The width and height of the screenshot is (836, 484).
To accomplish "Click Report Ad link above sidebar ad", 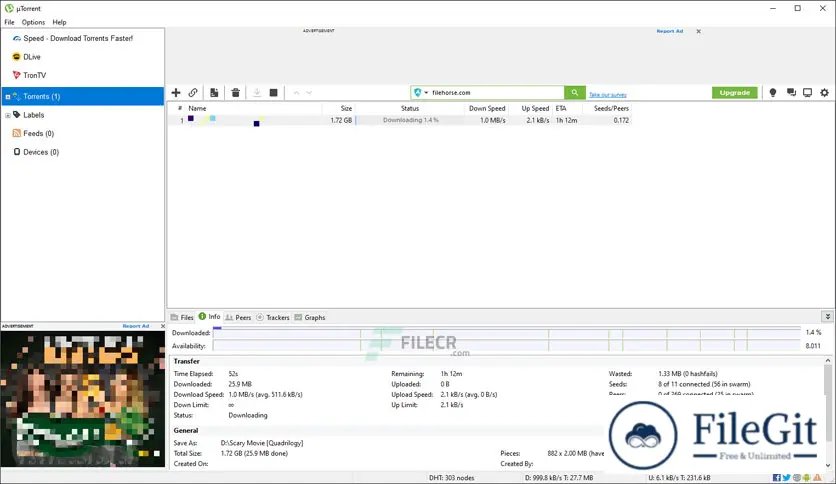I will [136, 326].
